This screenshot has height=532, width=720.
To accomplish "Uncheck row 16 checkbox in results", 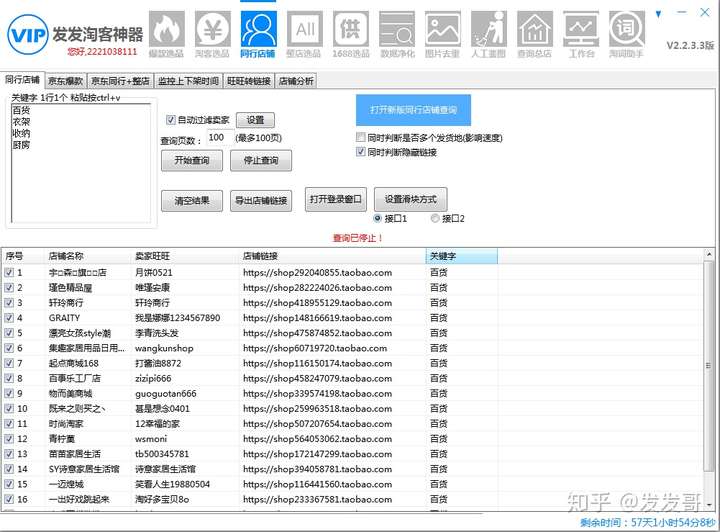I will pos(9,499).
